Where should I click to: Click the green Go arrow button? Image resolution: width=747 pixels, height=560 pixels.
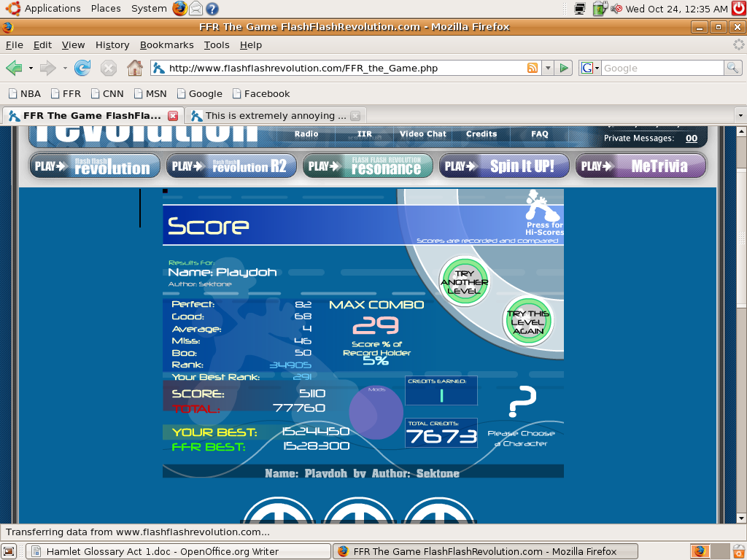coord(563,68)
